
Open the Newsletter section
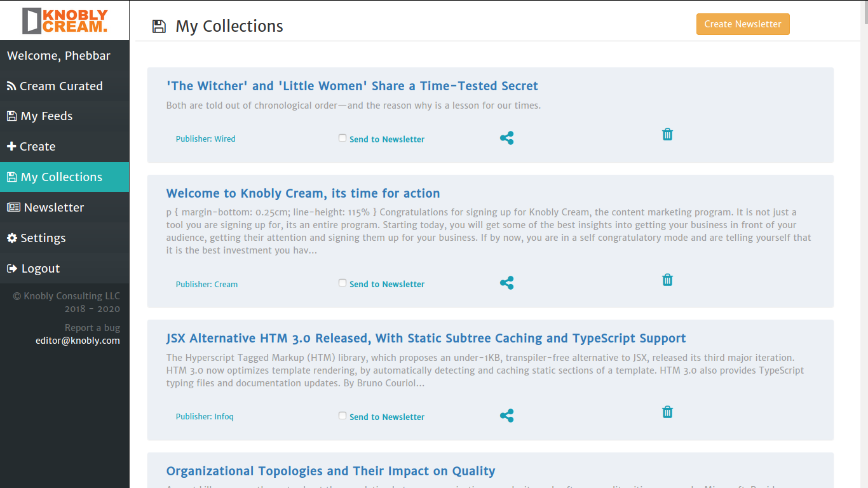[x=65, y=208]
